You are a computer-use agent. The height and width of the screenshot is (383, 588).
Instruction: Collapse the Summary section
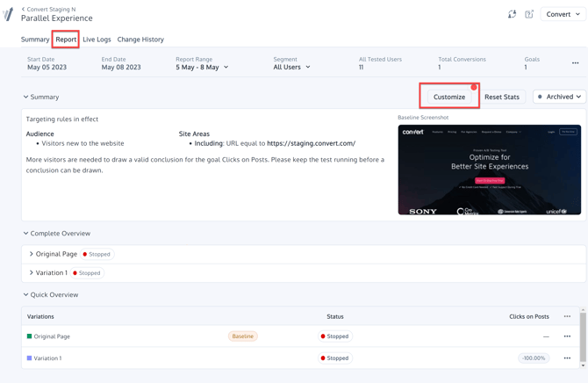click(26, 97)
